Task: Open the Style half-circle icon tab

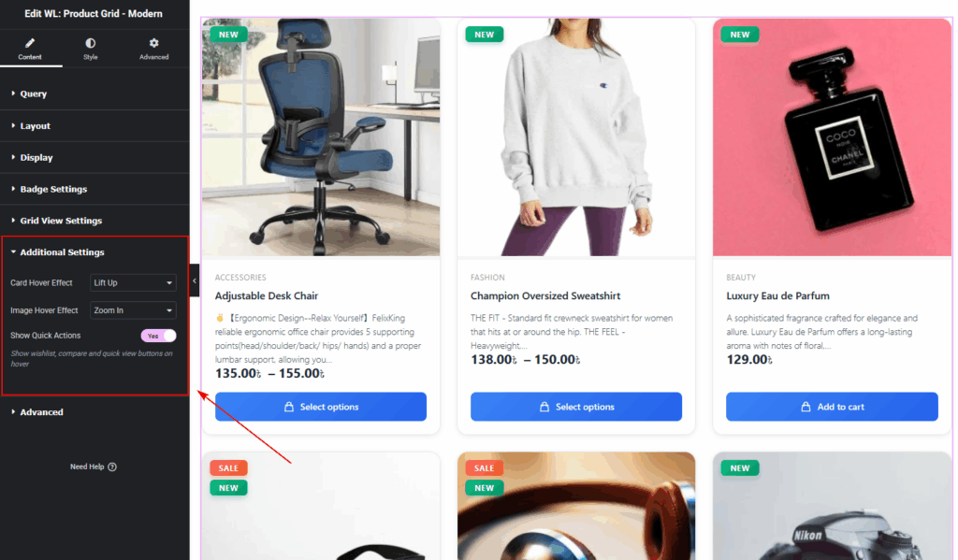Action: coord(91,43)
